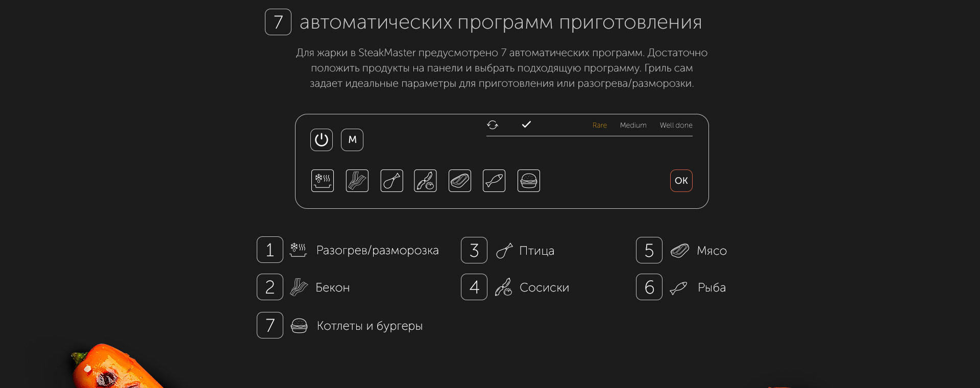Select the bacon program icon on panel

click(x=357, y=181)
